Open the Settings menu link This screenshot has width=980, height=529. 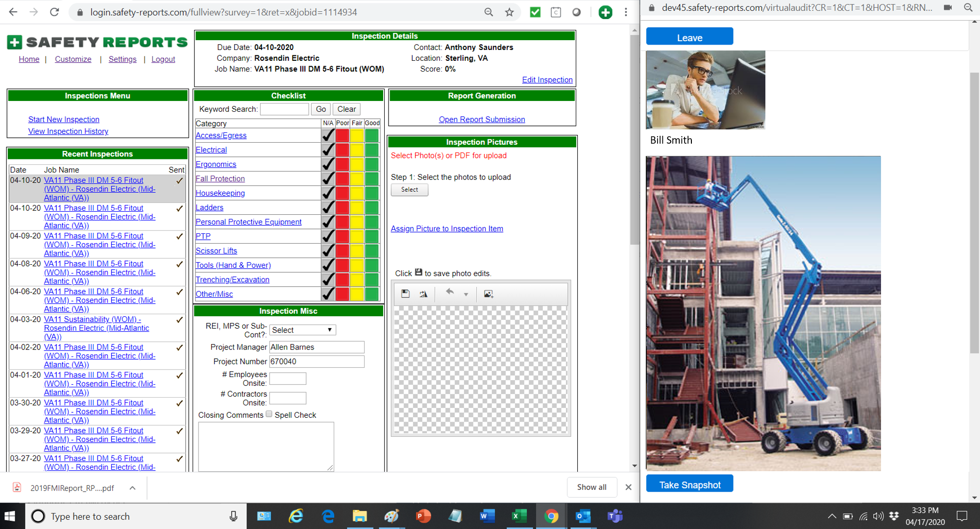(122, 59)
